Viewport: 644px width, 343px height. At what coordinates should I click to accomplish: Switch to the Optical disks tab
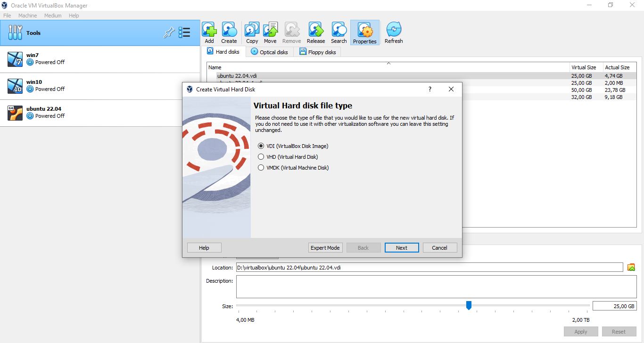269,52
